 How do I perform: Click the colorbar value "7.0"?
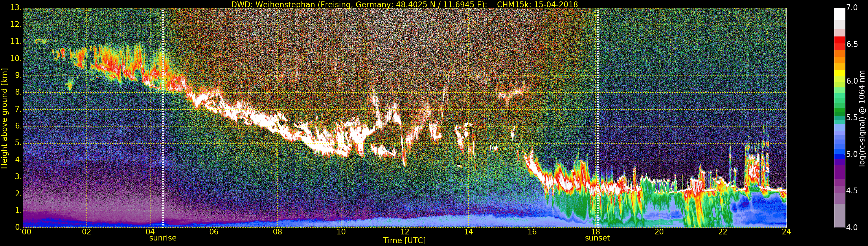852,8
